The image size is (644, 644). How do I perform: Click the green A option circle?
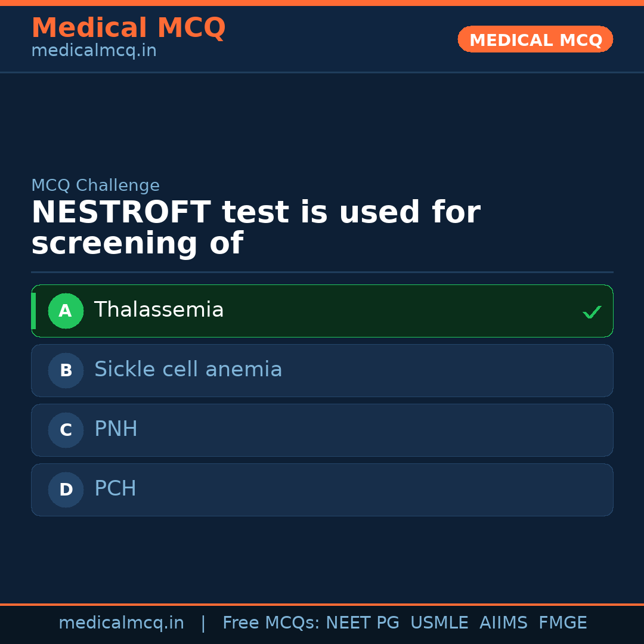[x=66, y=311]
